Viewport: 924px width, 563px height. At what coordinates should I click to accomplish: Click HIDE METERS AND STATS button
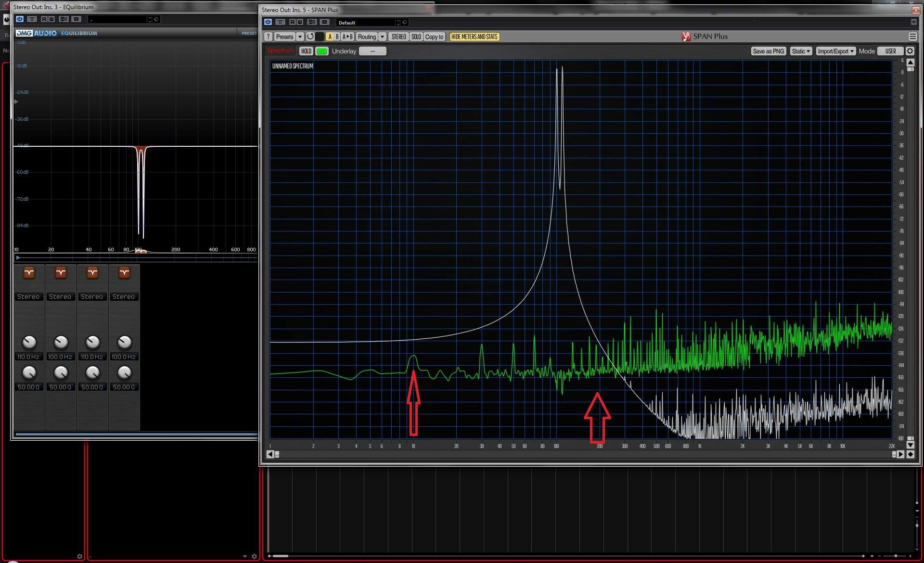coord(474,37)
